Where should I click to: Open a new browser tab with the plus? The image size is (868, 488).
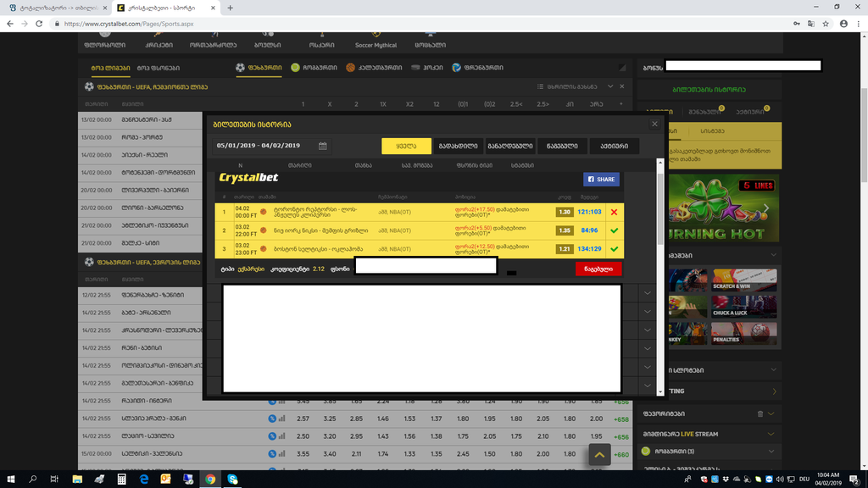click(231, 8)
